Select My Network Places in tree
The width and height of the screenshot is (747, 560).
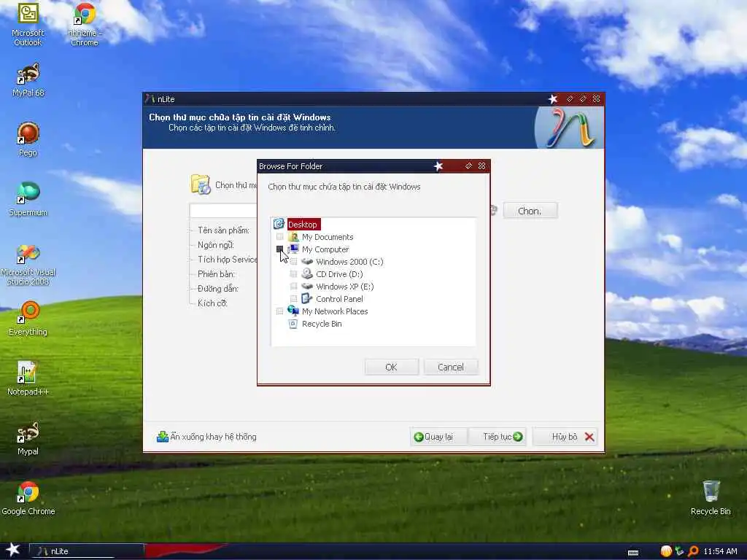pos(335,311)
